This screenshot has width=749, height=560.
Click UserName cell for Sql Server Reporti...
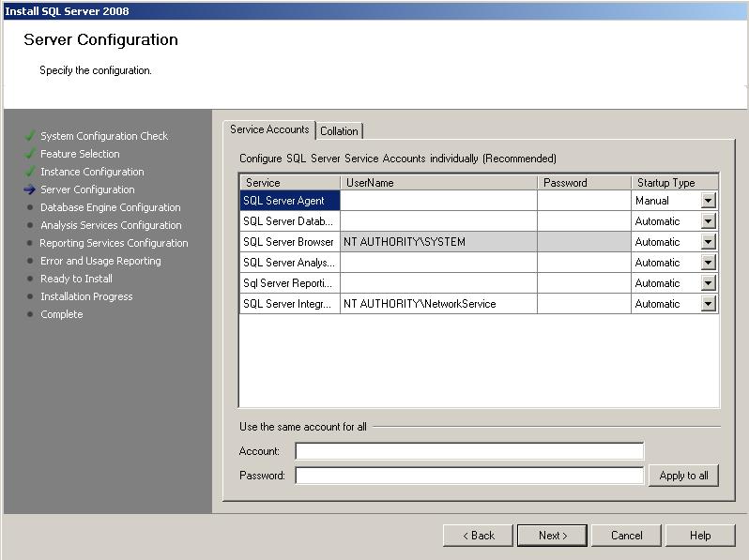coord(438,283)
